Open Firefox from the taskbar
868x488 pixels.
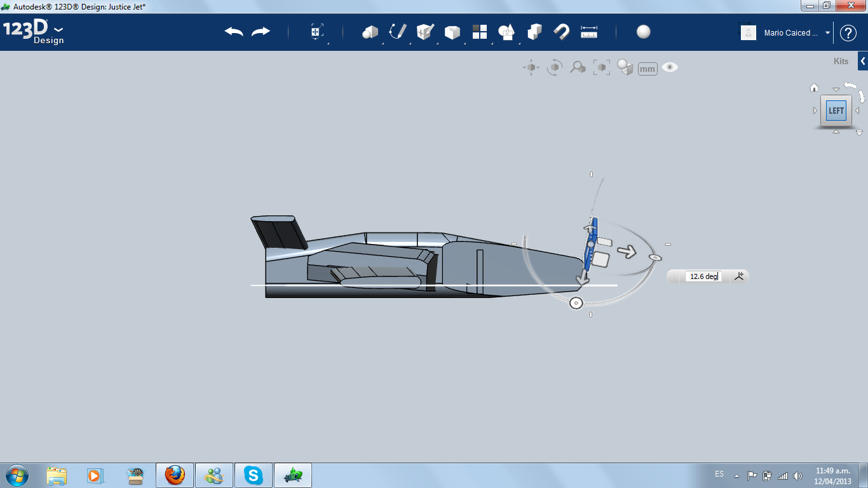click(x=175, y=475)
